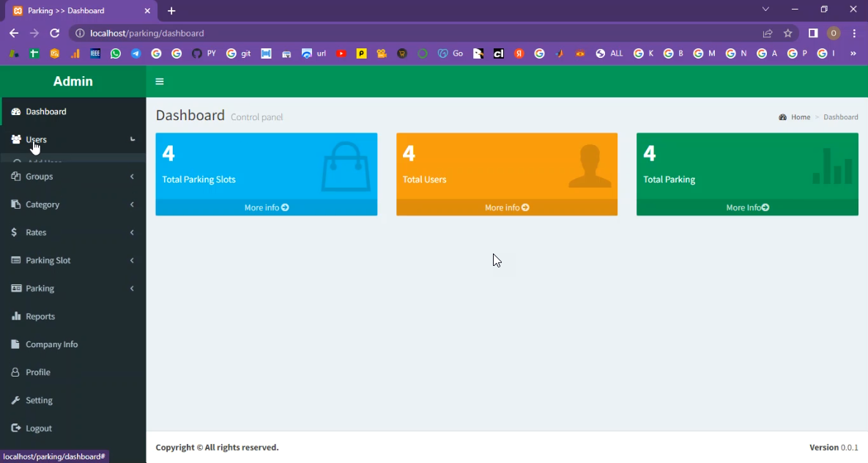Toggle sidebar with hamburger menu icon
868x463 pixels.
tap(159, 81)
